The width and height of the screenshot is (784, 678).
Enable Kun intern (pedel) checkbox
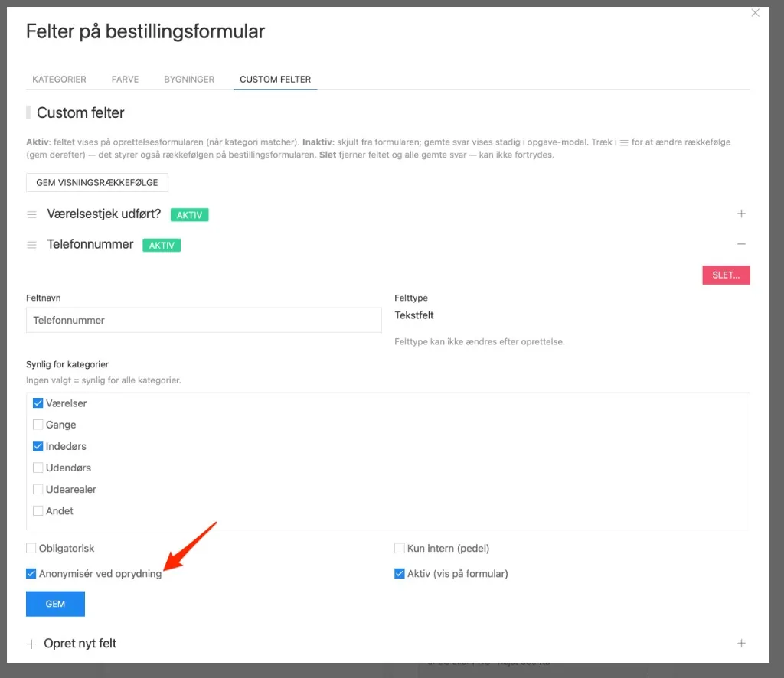399,548
